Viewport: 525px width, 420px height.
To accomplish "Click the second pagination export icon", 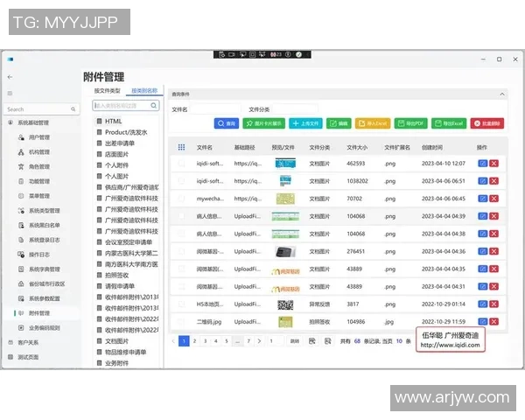I will (328, 341).
